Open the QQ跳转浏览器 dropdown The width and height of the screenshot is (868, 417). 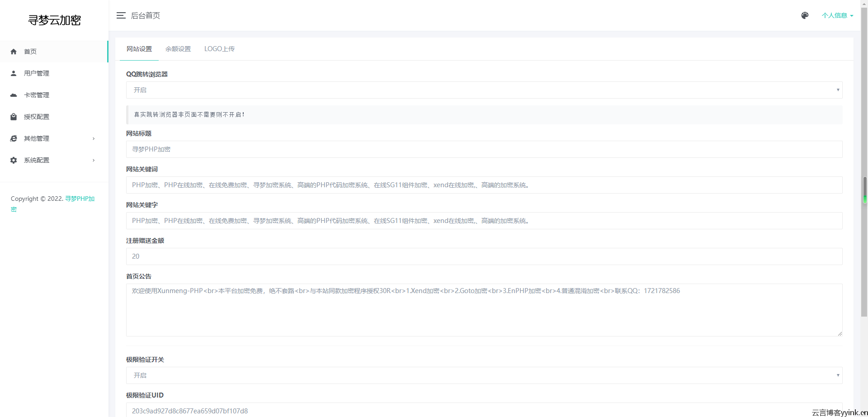pos(484,90)
